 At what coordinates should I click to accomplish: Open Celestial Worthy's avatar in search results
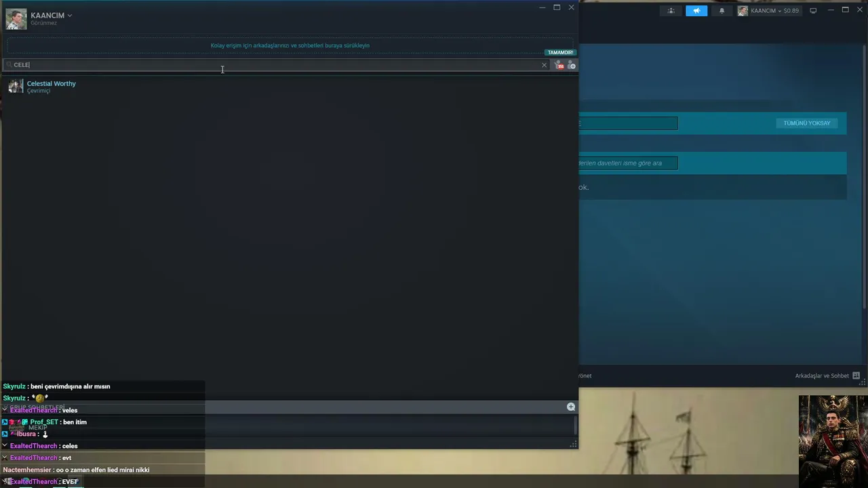click(16, 86)
